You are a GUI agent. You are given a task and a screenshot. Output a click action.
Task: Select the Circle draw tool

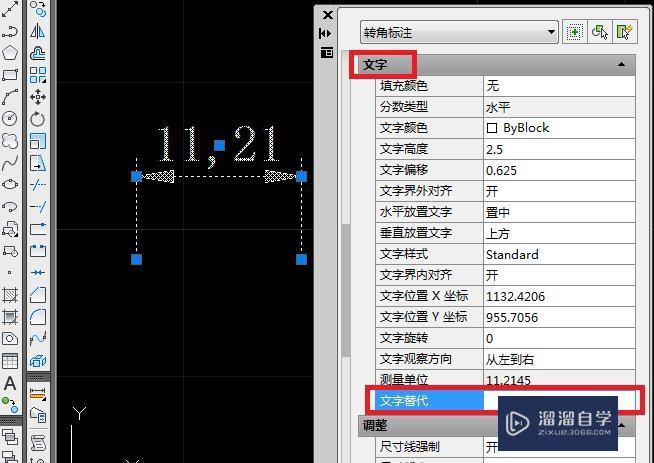click(x=9, y=118)
